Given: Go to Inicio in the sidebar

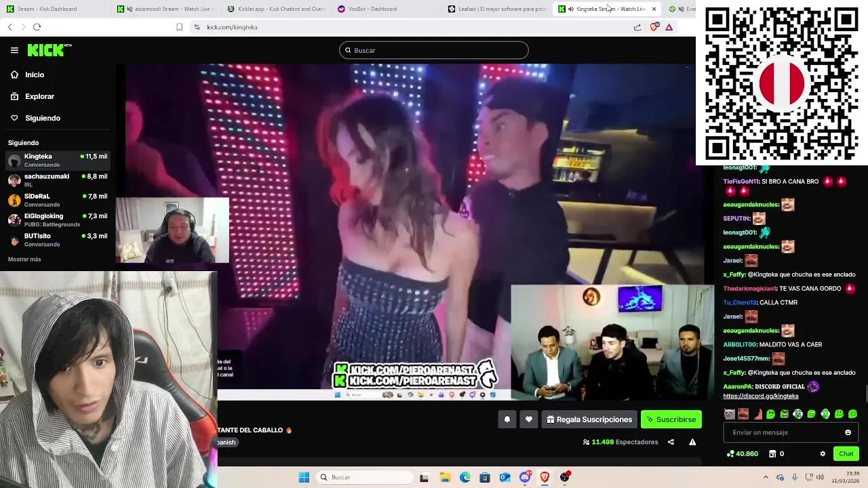Looking at the screenshot, I should pyautogui.click(x=35, y=75).
